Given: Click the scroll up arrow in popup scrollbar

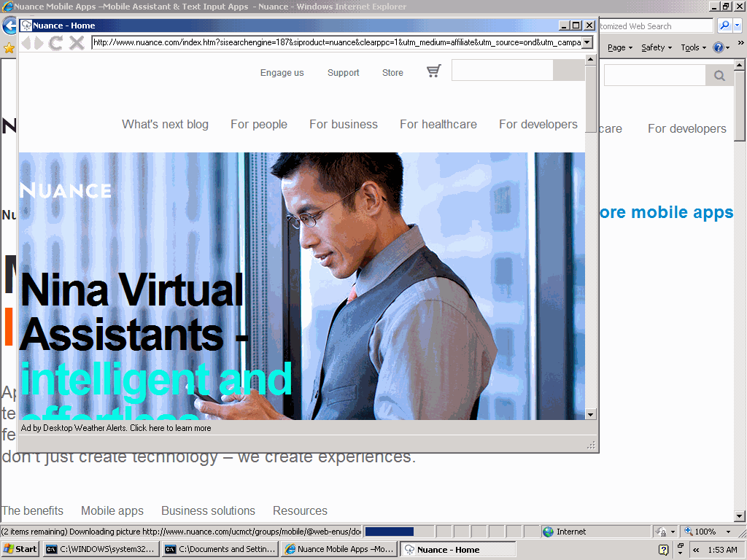Looking at the screenshot, I should (590, 60).
